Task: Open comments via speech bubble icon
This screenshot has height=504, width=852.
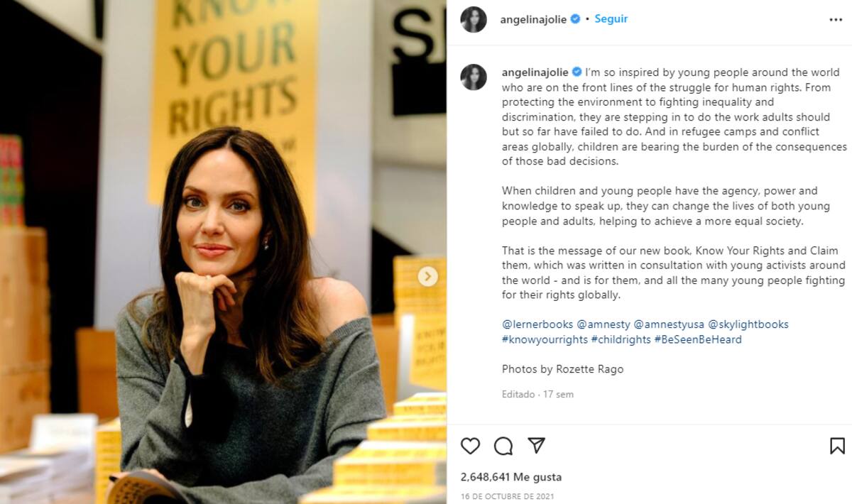Action: click(503, 446)
